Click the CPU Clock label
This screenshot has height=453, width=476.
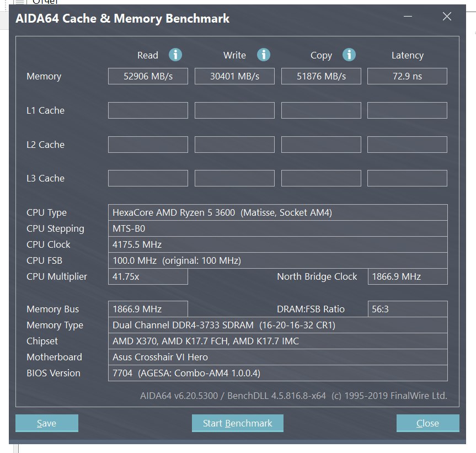[x=49, y=245]
